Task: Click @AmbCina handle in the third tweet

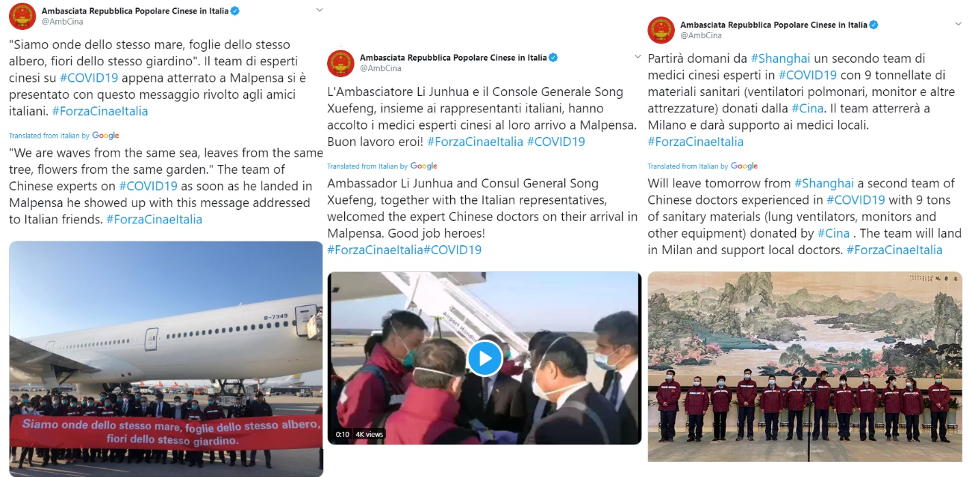Action: (x=695, y=35)
